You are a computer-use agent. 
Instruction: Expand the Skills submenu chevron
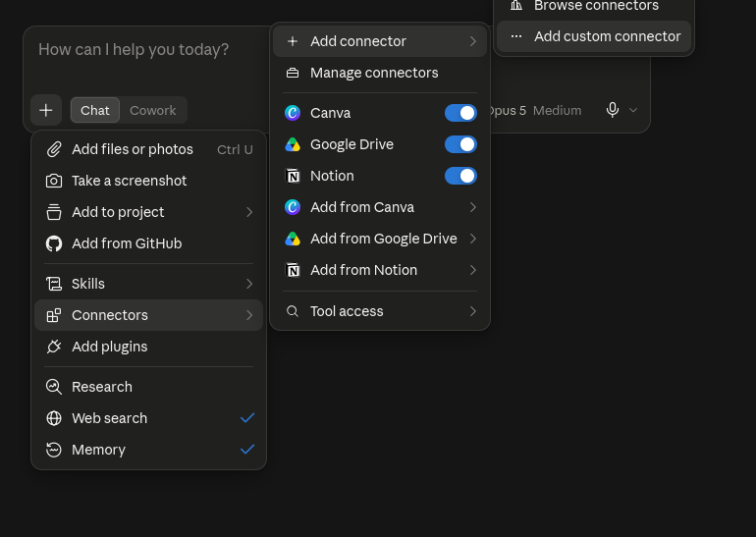pos(249,284)
